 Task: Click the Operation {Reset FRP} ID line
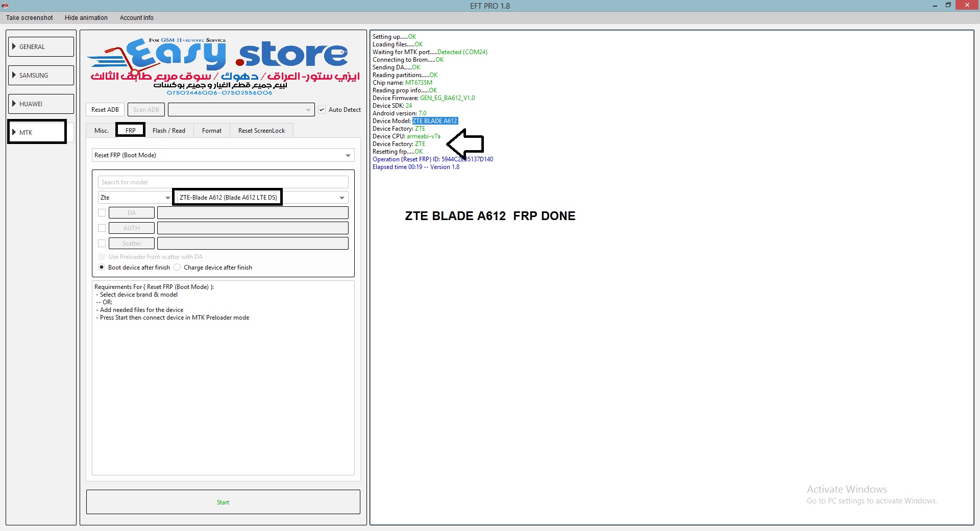coord(433,159)
